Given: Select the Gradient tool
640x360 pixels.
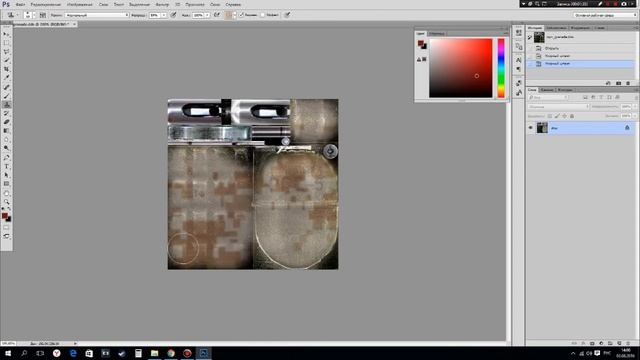Looking at the screenshot, I should (x=7, y=131).
